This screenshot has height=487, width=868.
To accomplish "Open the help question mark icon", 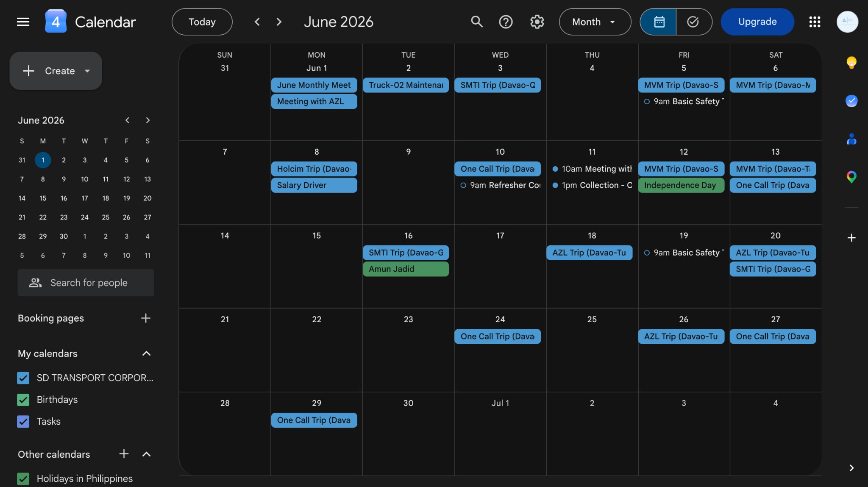I will point(506,22).
